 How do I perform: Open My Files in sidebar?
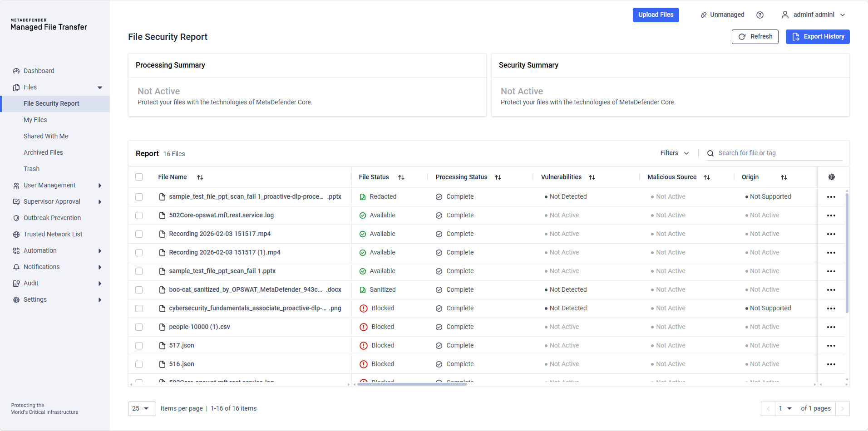click(35, 120)
